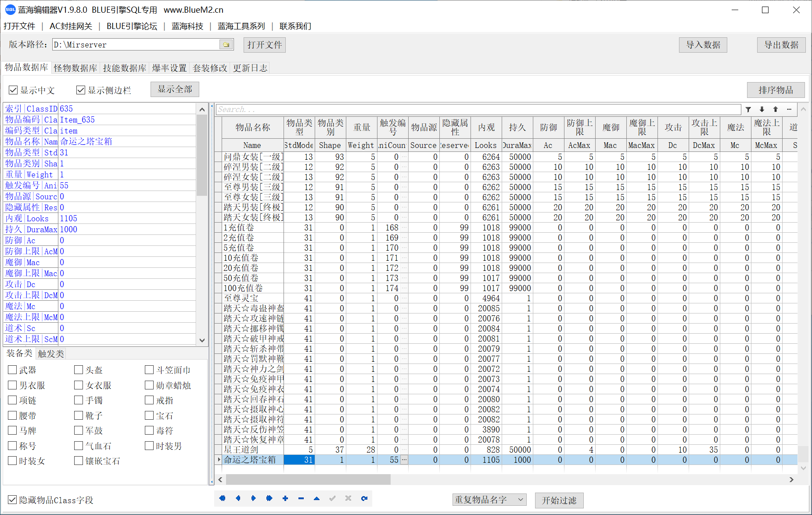The image size is (812, 515).
Task: Jump to the first record in the navigator
Action: (222, 498)
